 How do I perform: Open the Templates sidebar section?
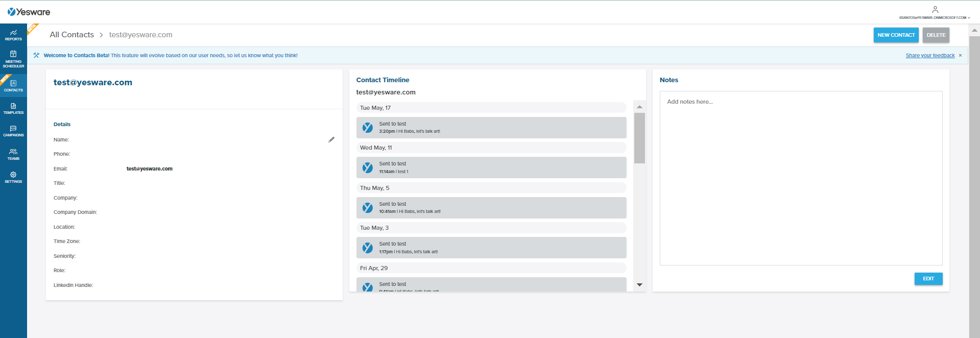13,109
